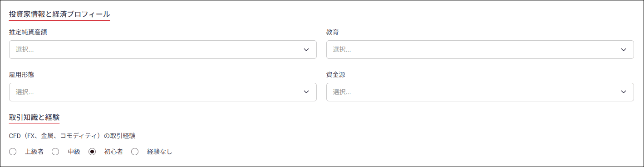The image size is (644, 167).
Task: Click the chevron arrow in 教育 field
Action: coord(624,50)
